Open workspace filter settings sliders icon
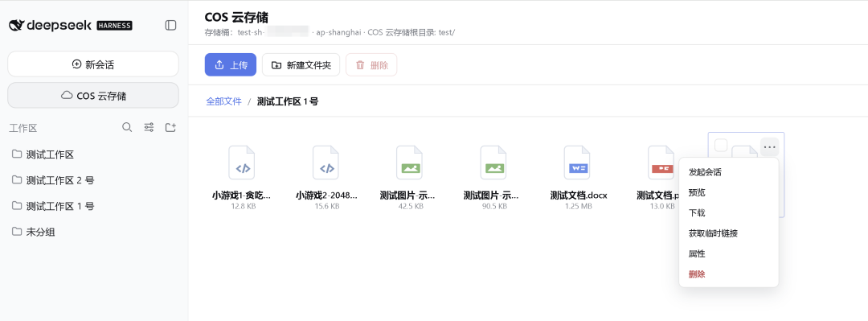The height and width of the screenshot is (321, 868). click(x=149, y=127)
